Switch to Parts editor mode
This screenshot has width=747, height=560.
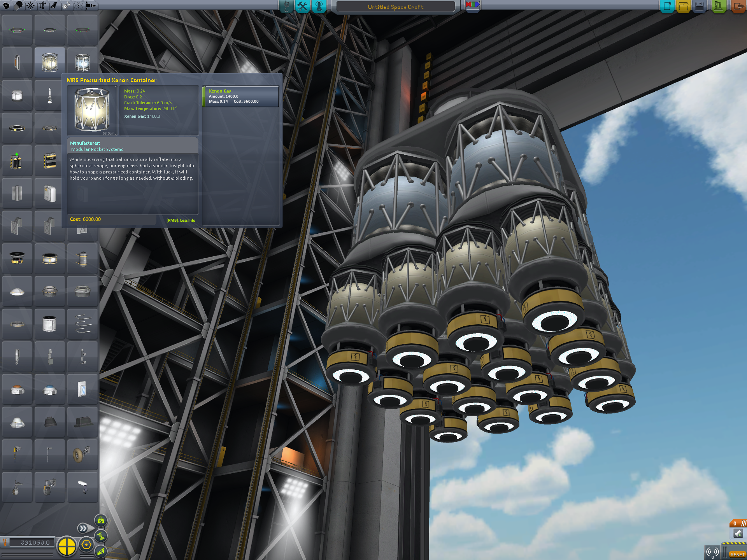click(x=286, y=6)
